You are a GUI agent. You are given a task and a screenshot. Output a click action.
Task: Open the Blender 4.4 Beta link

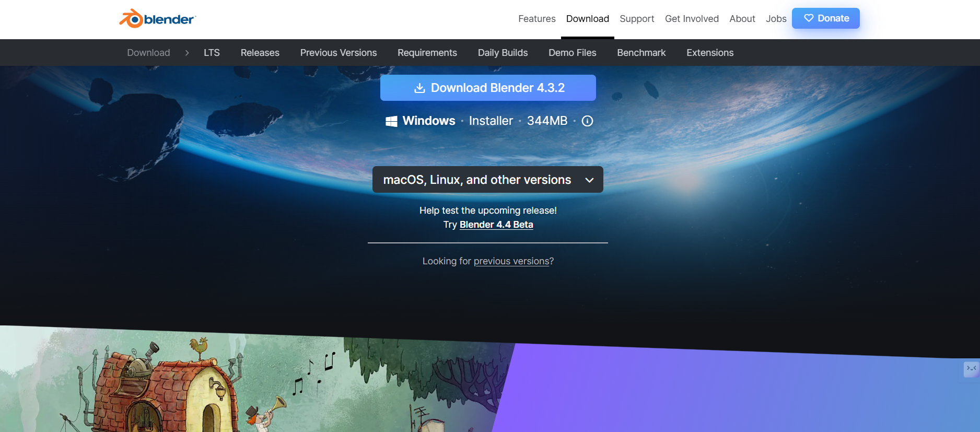[496, 225]
